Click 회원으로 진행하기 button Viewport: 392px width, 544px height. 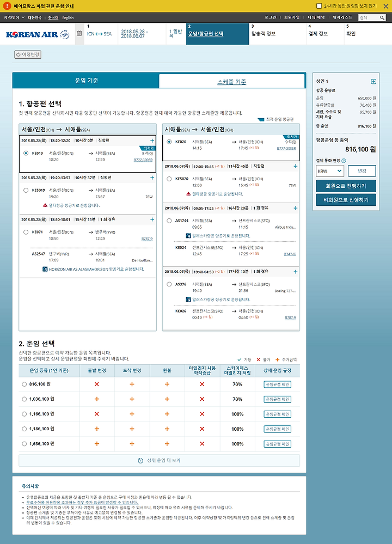346,186
